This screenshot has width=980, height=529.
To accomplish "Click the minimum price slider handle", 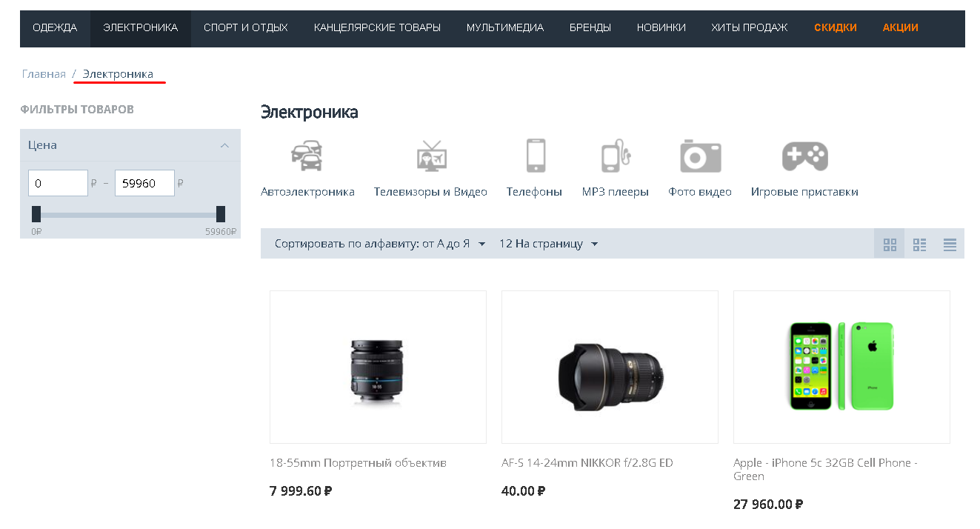I will [x=36, y=214].
